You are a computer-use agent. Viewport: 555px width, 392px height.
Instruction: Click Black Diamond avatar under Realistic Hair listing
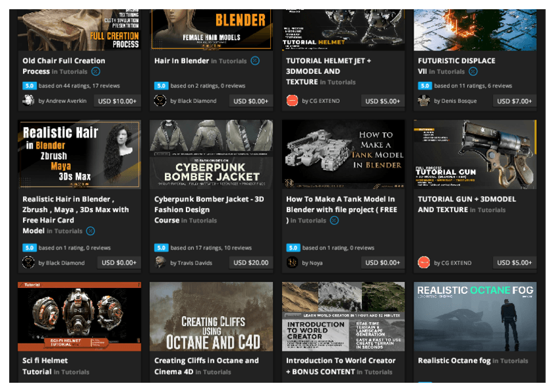click(x=29, y=262)
